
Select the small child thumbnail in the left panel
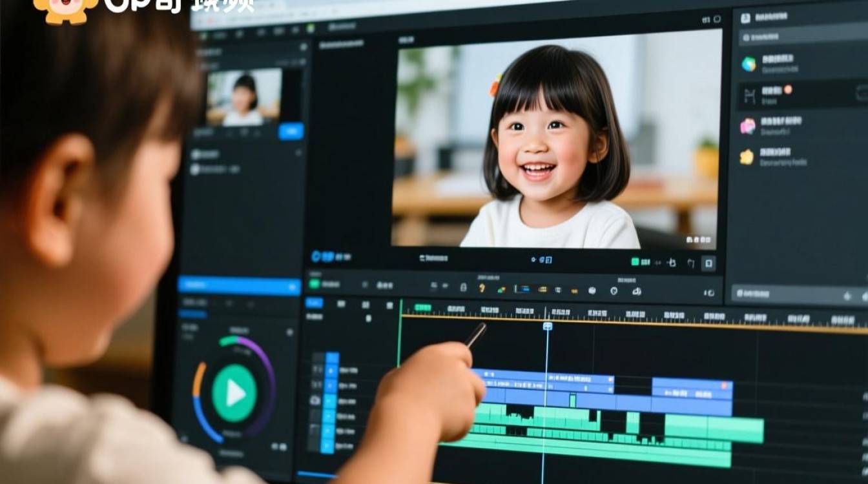[x=243, y=97]
